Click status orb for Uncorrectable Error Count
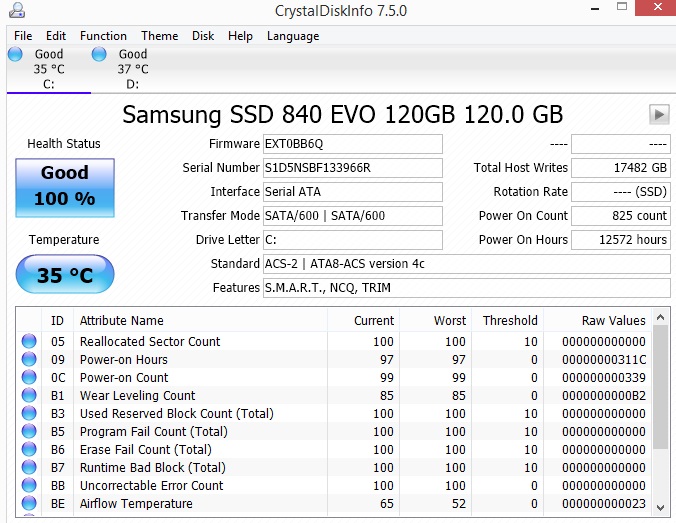Viewport: 676px width, 523px height. coord(29,485)
